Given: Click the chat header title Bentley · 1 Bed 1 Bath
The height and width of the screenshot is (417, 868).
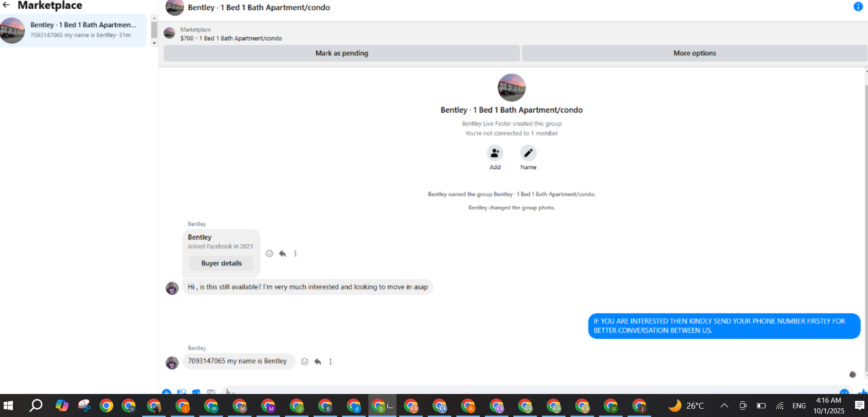Looking at the screenshot, I should pos(259,7).
